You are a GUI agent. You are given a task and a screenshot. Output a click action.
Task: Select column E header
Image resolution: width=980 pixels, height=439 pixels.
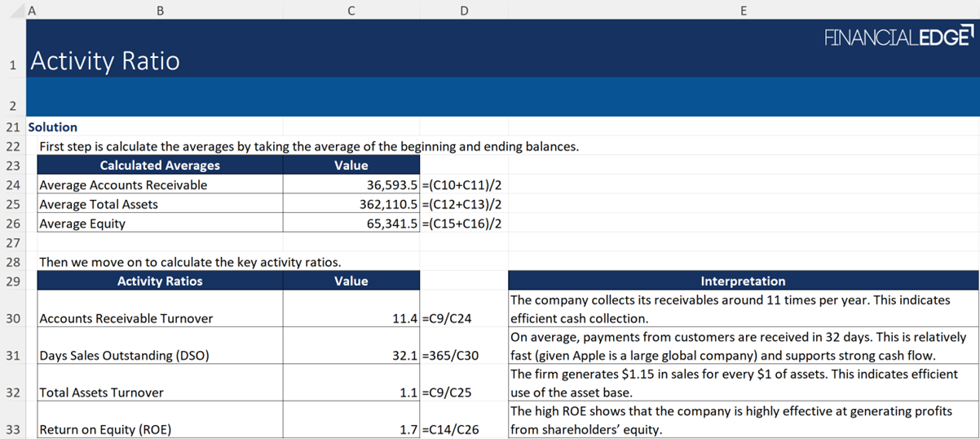[x=743, y=11]
